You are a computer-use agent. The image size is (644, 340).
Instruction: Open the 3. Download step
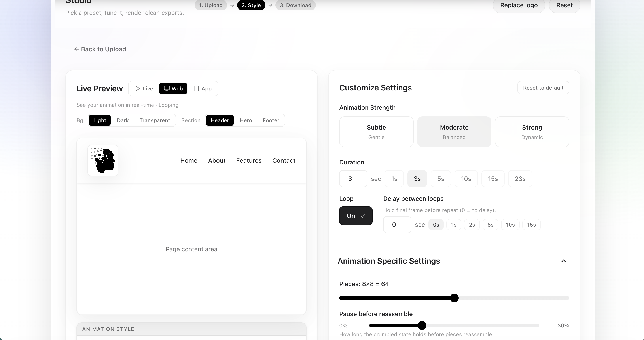295,5
